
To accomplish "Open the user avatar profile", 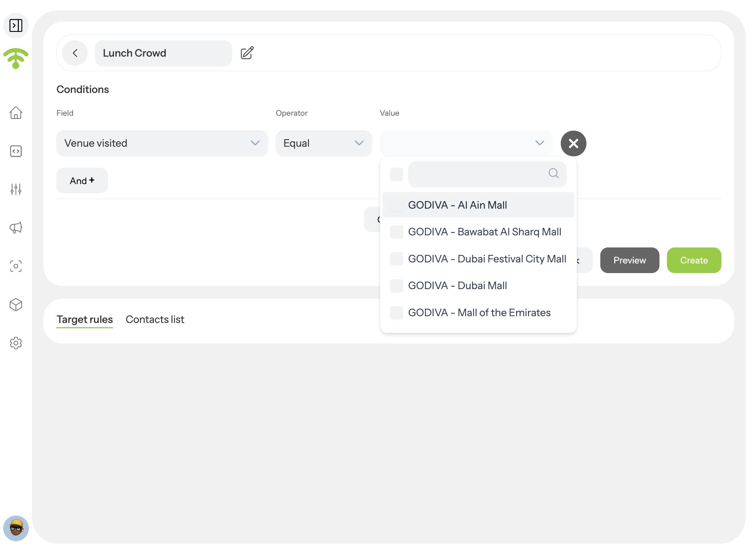I will tap(16, 528).
